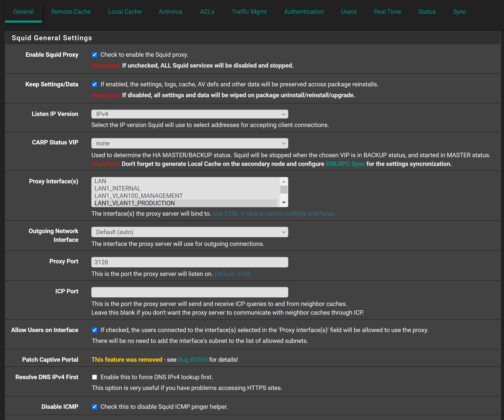Focus the ICP Port input field
504x420 pixels.
tap(190, 292)
